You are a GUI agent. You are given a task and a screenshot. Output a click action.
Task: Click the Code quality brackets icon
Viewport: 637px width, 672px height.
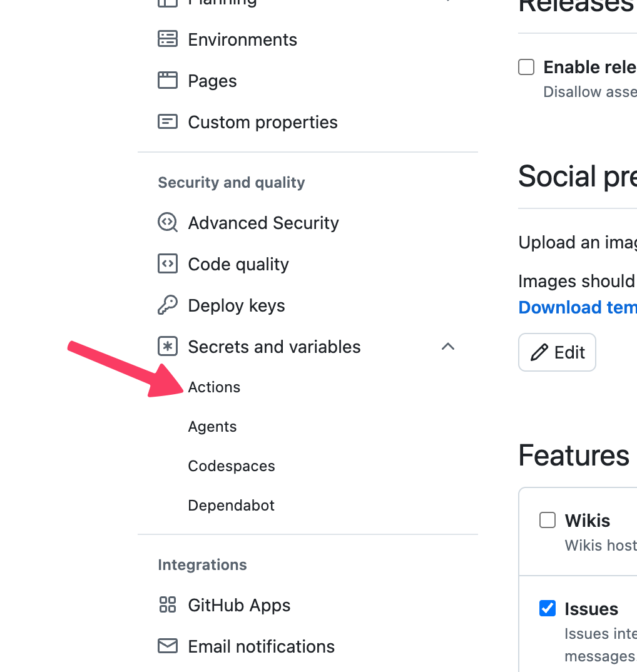(168, 263)
